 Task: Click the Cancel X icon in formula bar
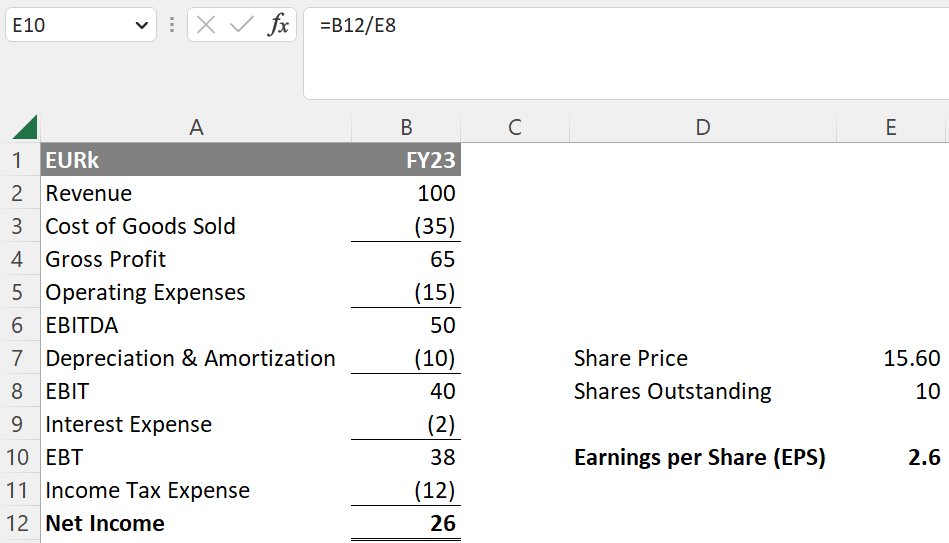coord(206,26)
